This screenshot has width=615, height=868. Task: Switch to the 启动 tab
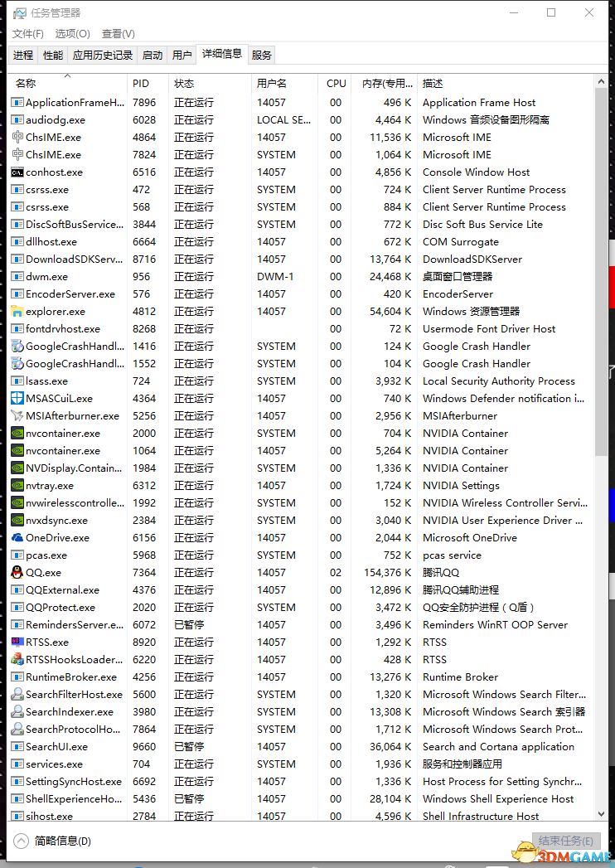(x=153, y=55)
